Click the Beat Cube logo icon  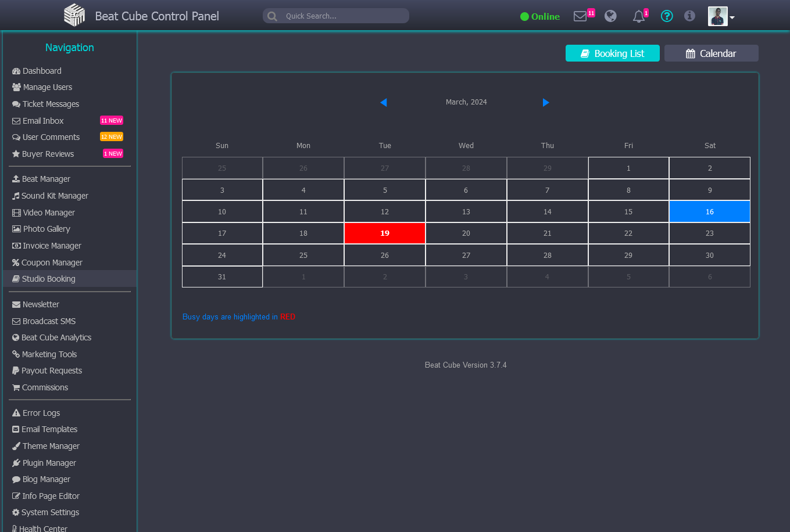(74, 15)
